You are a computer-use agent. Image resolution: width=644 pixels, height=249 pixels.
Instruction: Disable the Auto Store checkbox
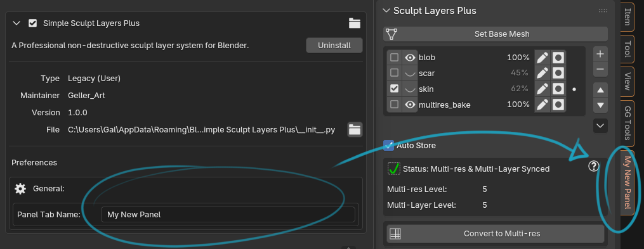[x=388, y=145]
